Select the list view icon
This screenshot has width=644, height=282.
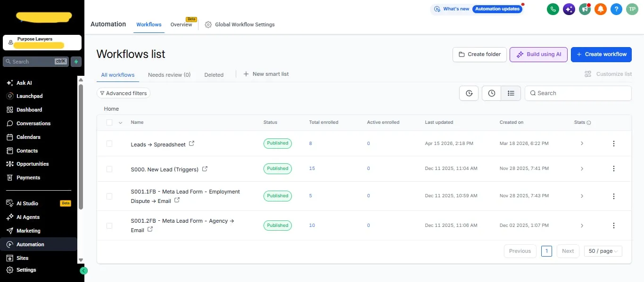(511, 93)
